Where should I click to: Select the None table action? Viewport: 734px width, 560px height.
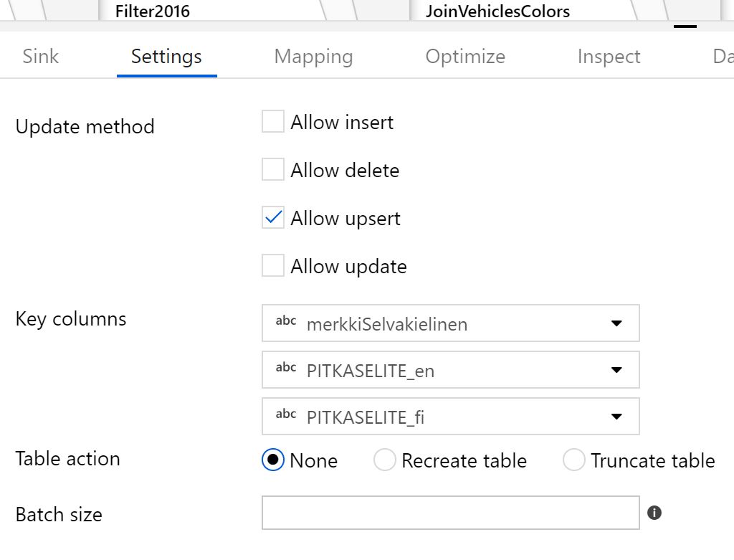(x=274, y=460)
